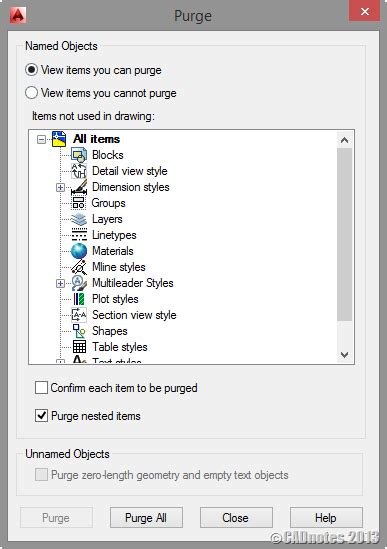Select 'Mline styles' entry
The width and height of the screenshot is (387, 549).
pyautogui.click(x=118, y=267)
